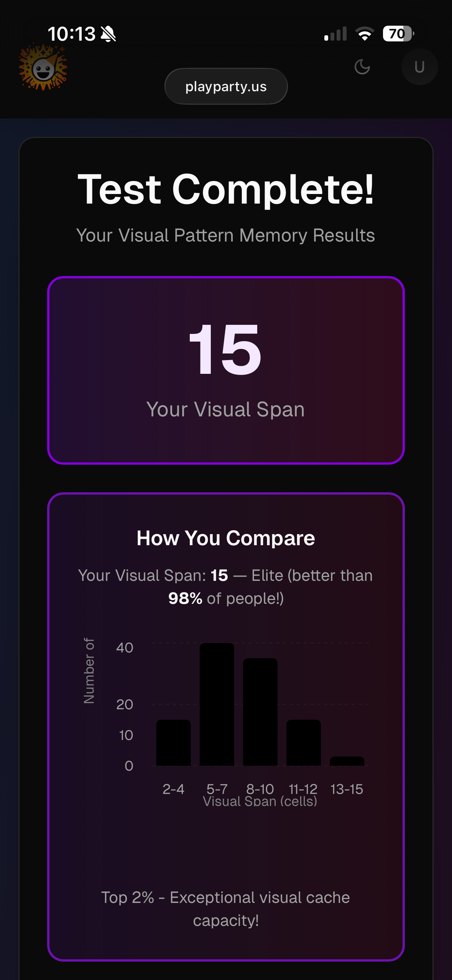
Task: Tap the "Test Complete!" heading
Action: coord(225,189)
